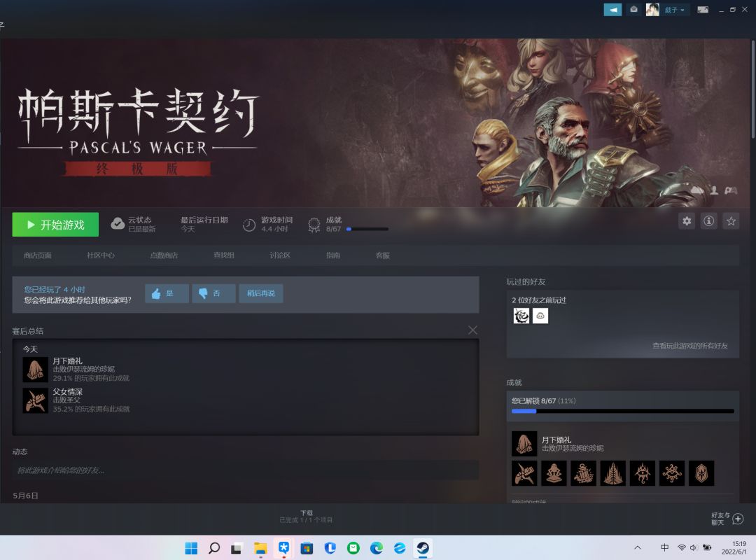The width and height of the screenshot is (756, 560).
Task: Click the window vertical scrollbar
Action: (752, 89)
